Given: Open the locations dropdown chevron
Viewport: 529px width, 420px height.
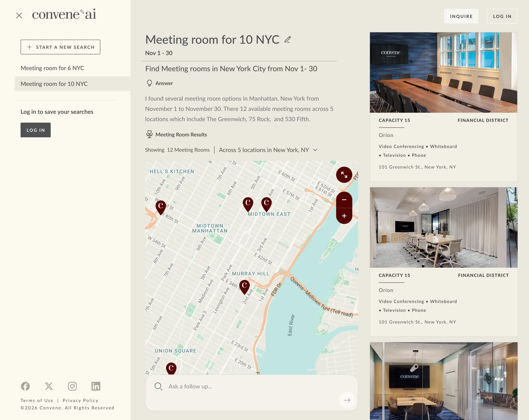Looking at the screenshot, I should (x=315, y=150).
